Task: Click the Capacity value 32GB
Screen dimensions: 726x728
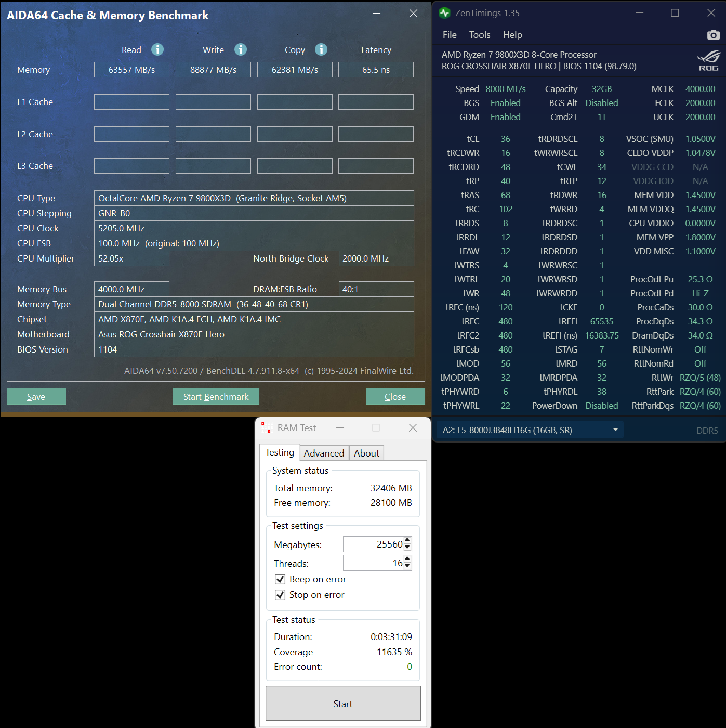Action: point(602,89)
